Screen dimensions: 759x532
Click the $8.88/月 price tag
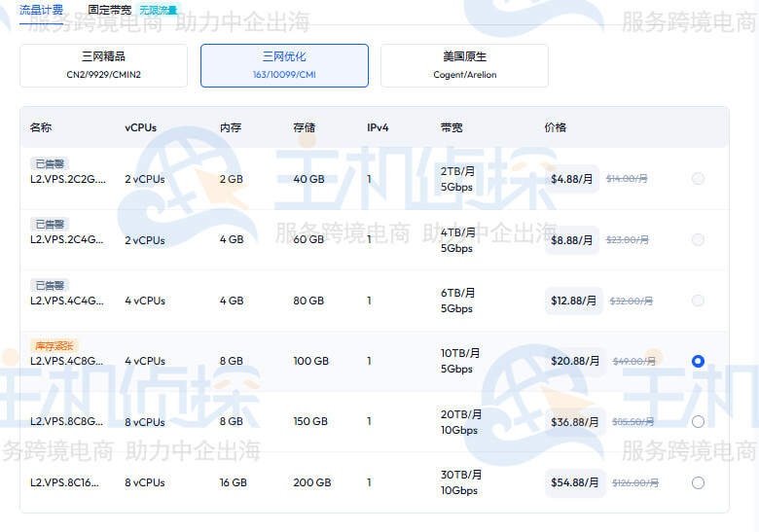click(571, 240)
